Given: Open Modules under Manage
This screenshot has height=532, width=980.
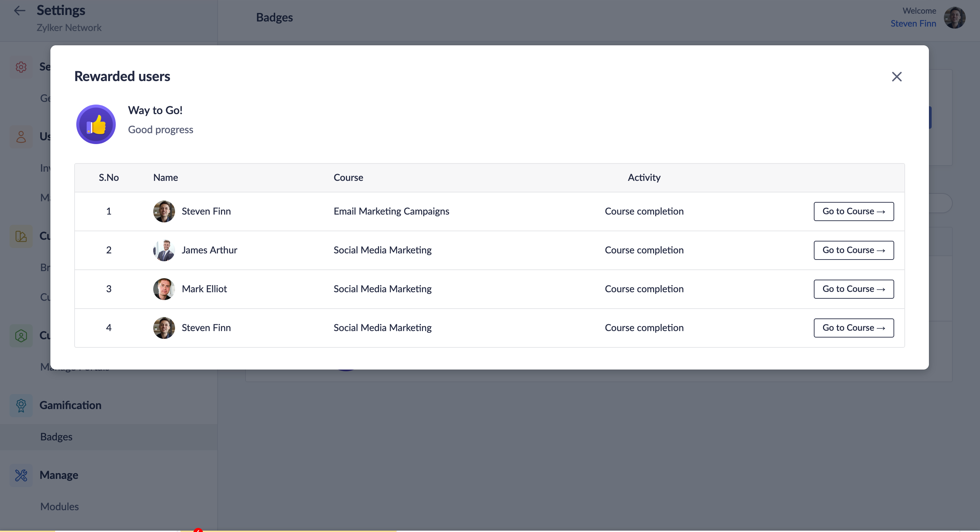Looking at the screenshot, I should coord(59,506).
